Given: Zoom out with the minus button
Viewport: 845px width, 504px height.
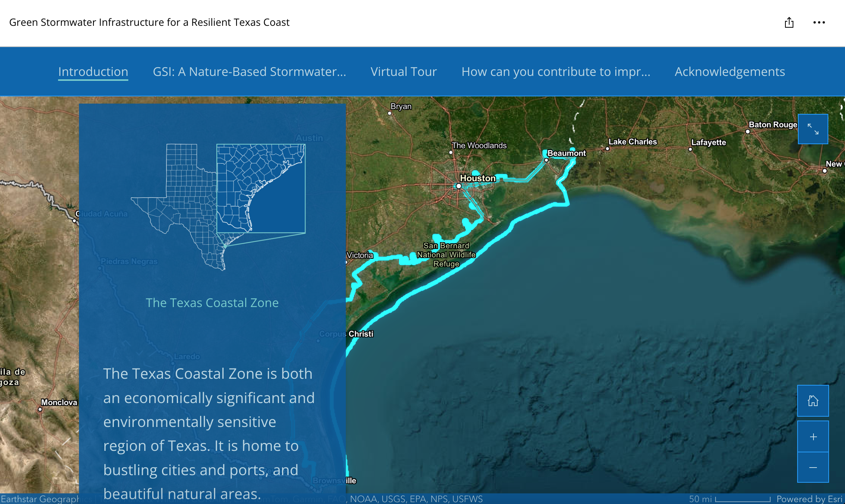Looking at the screenshot, I should point(813,468).
